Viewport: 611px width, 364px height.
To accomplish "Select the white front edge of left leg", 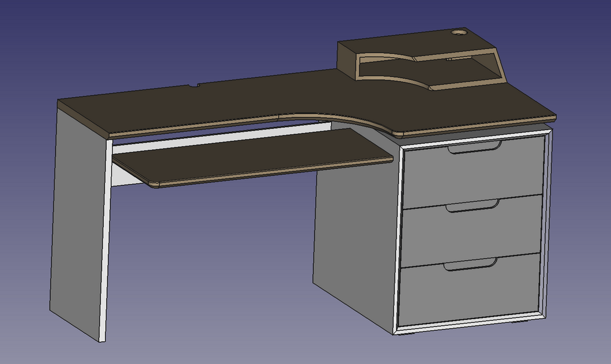I will [106, 239].
